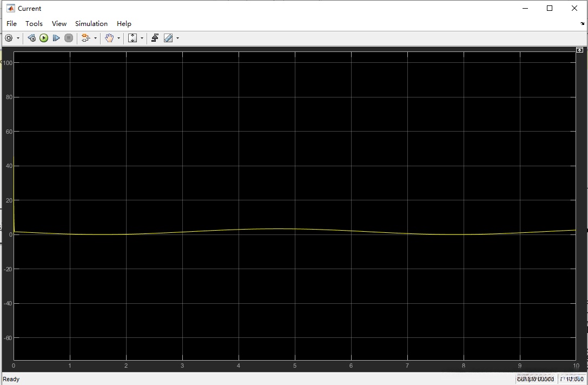Open the Simulation menu

click(91, 24)
